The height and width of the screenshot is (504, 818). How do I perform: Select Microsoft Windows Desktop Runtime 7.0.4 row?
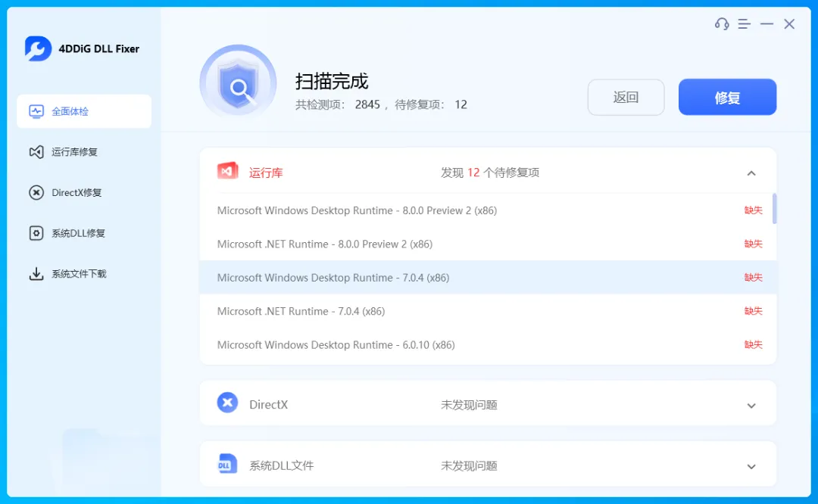(488, 278)
